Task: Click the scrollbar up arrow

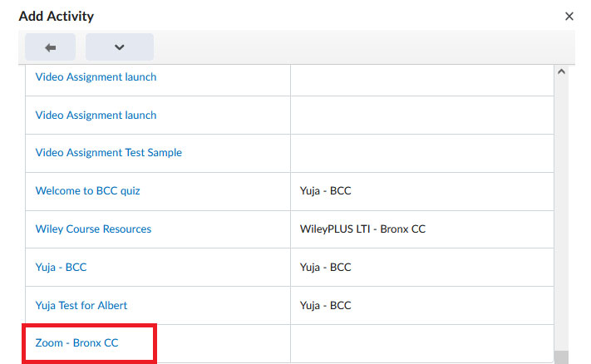Action: 561,71
